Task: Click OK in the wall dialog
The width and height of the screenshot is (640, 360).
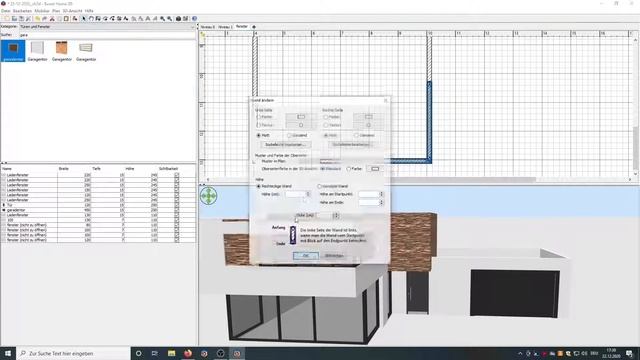Action: click(x=306, y=256)
